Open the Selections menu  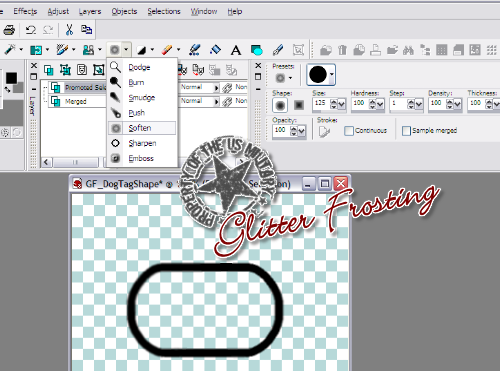click(164, 11)
